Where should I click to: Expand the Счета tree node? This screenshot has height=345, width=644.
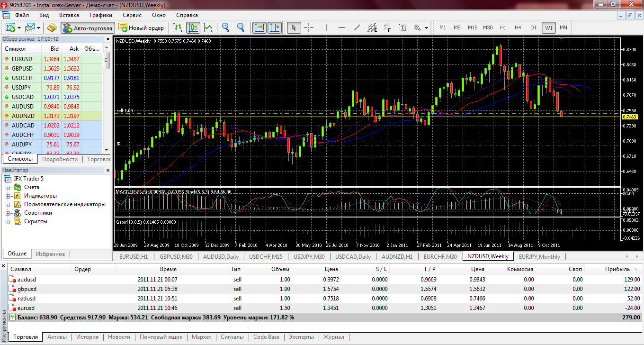8,188
